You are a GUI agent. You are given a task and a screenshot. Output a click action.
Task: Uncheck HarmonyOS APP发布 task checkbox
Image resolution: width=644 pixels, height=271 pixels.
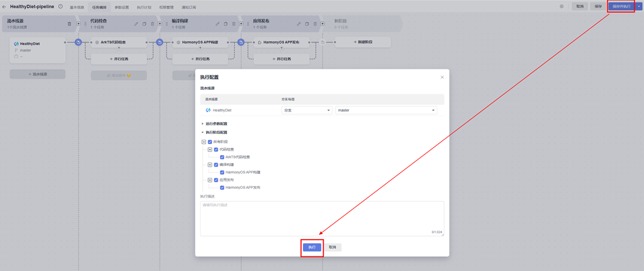222,188
